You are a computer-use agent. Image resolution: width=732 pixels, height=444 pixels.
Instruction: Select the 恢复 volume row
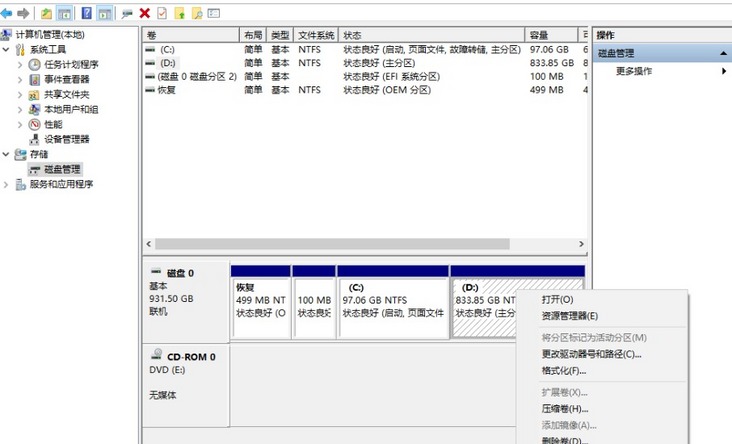pyautogui.click(x=364, y=90)
